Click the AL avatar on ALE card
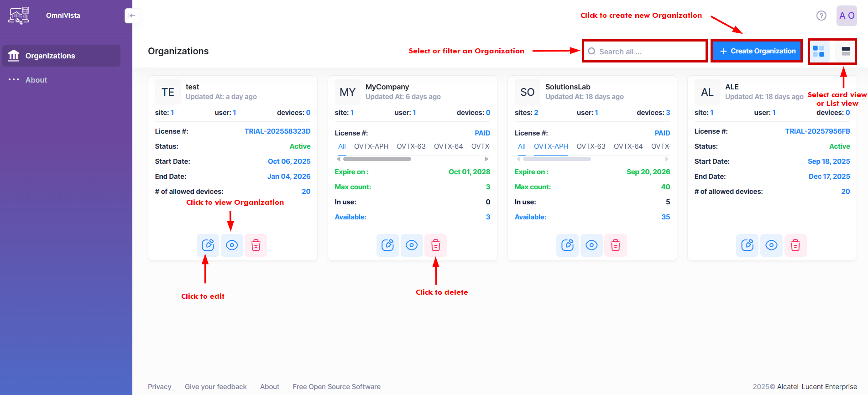The height and width of the screenshot is (395, 868). [707, 92]
